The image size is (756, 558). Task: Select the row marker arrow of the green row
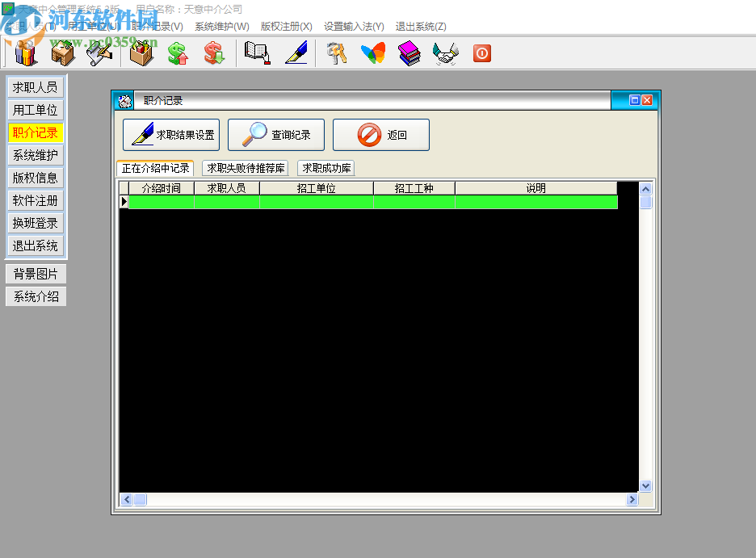tap(124, 202)
